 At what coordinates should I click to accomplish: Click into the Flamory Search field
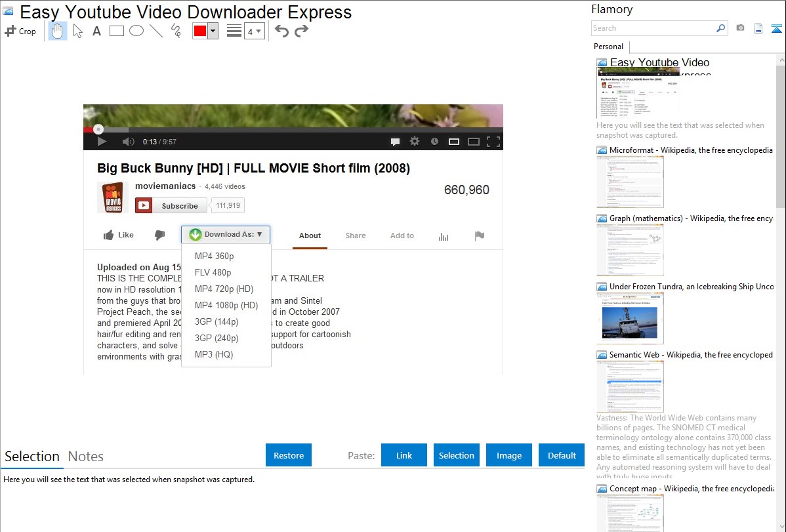[x=653, y=28]
